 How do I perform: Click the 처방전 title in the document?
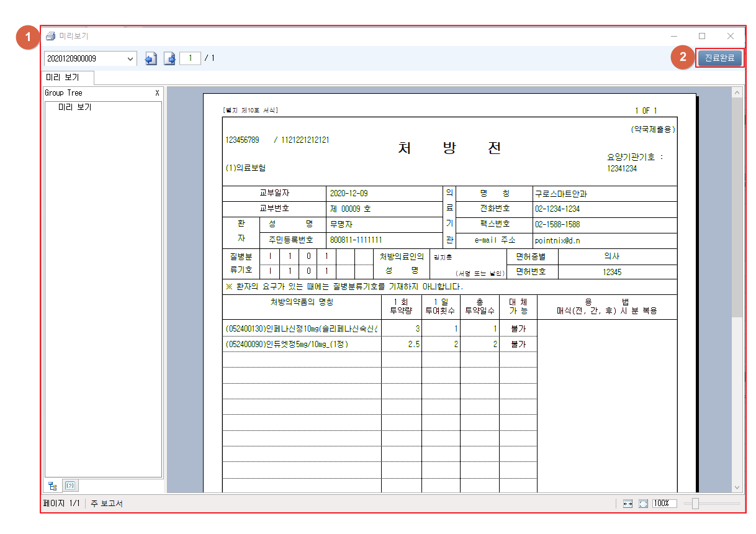[x=449, y=148]
